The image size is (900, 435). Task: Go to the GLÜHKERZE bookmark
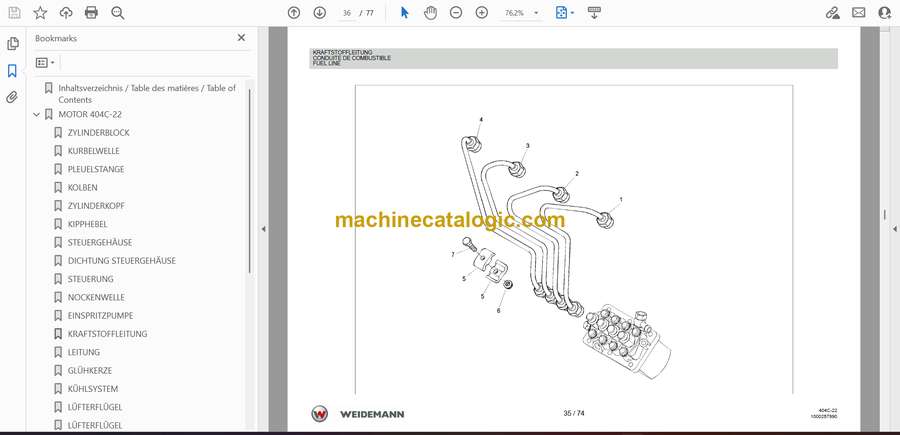[x=90, y=370]
